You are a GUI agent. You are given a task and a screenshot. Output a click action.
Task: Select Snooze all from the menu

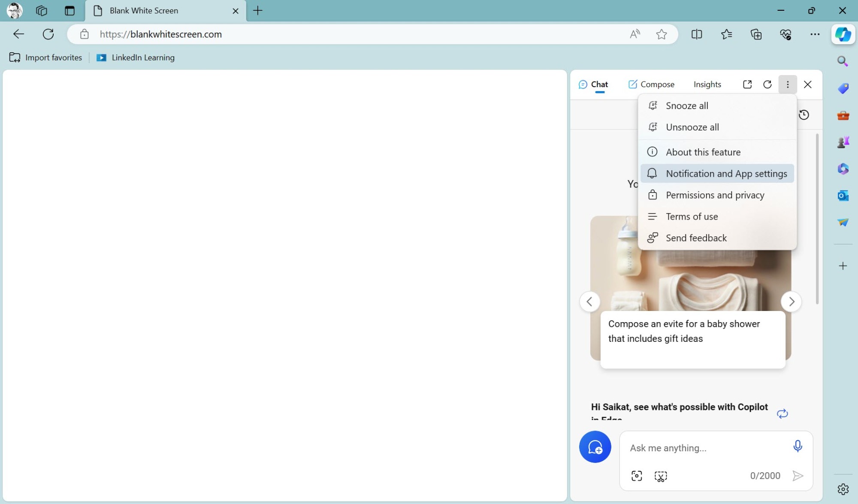717,106
